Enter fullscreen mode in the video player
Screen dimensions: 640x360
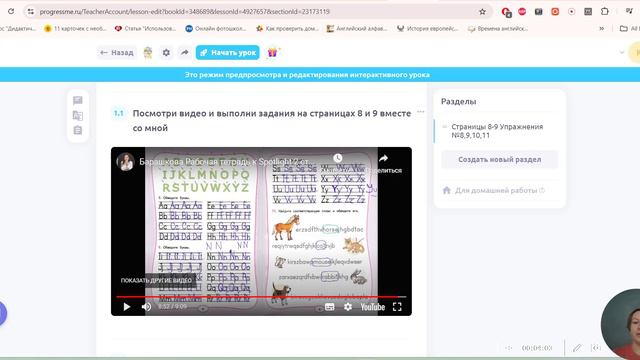pyautogui.click(x=397, y=307)
